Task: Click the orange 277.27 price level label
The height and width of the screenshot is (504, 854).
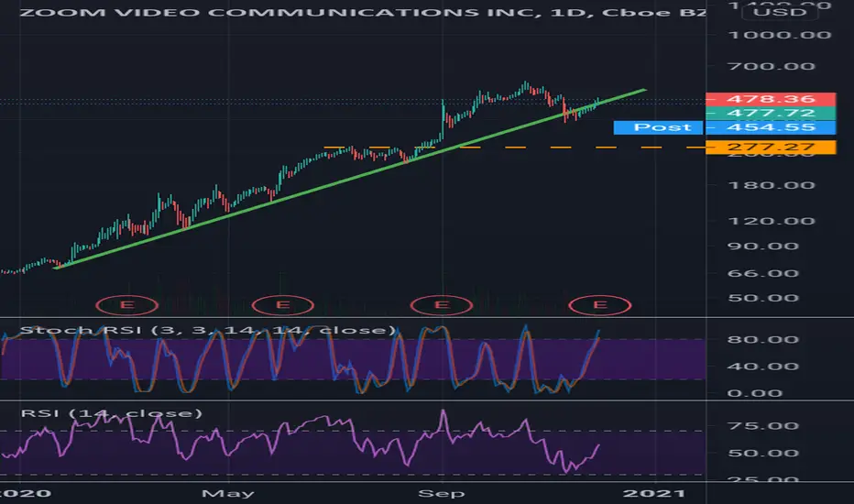Action: pyautogui.click(x=770, y=148)
